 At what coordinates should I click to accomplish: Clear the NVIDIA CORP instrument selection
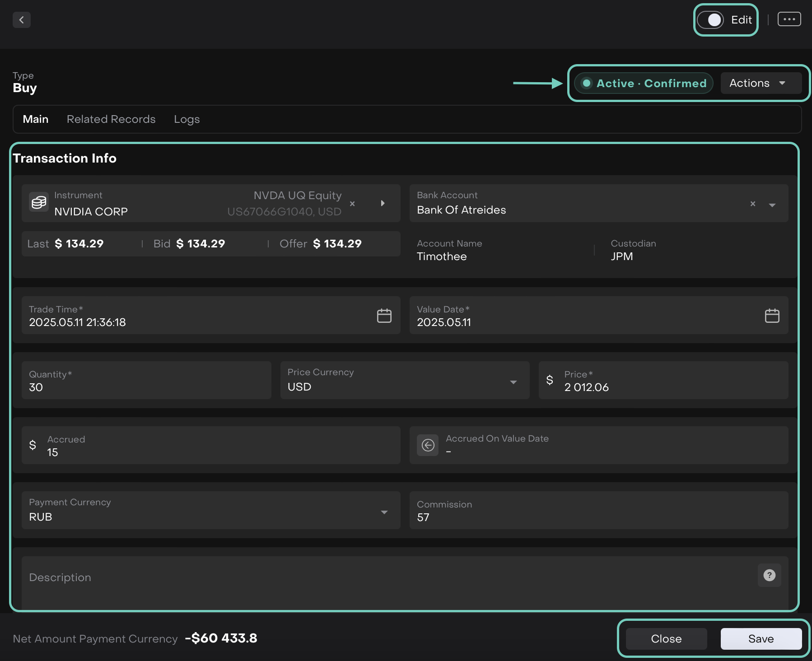pos(352,204)
